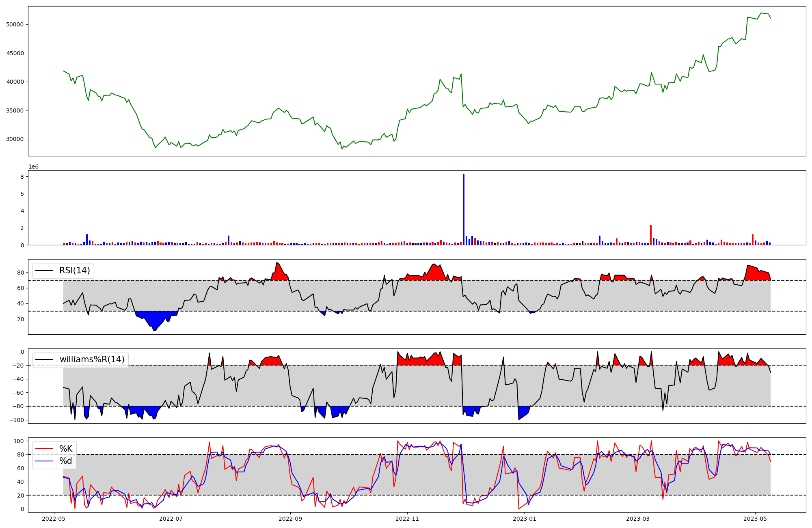
Task: Click the red %K legend entry
Action: tap(65, 448)
